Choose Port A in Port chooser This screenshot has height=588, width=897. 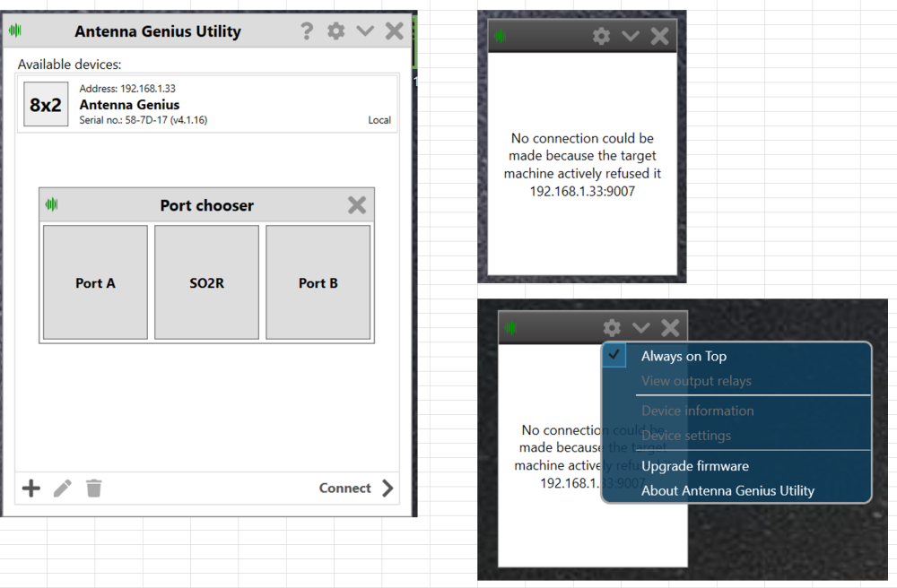(x=96, y=282)
